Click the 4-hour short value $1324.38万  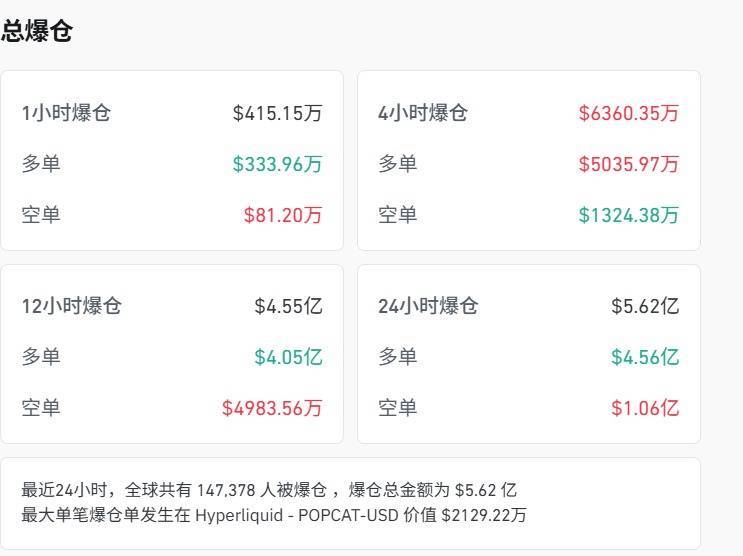pos(628,215)
